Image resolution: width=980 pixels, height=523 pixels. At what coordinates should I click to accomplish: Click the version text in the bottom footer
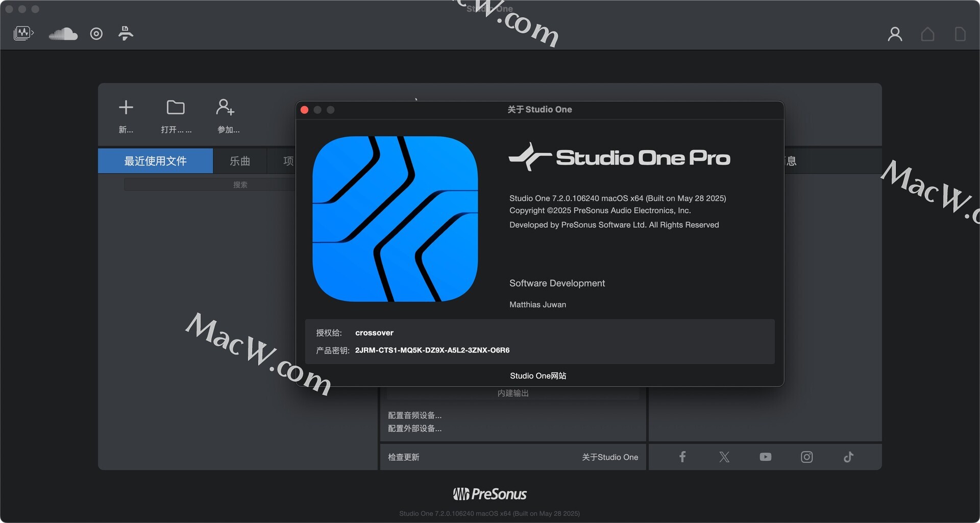(489, 513)
